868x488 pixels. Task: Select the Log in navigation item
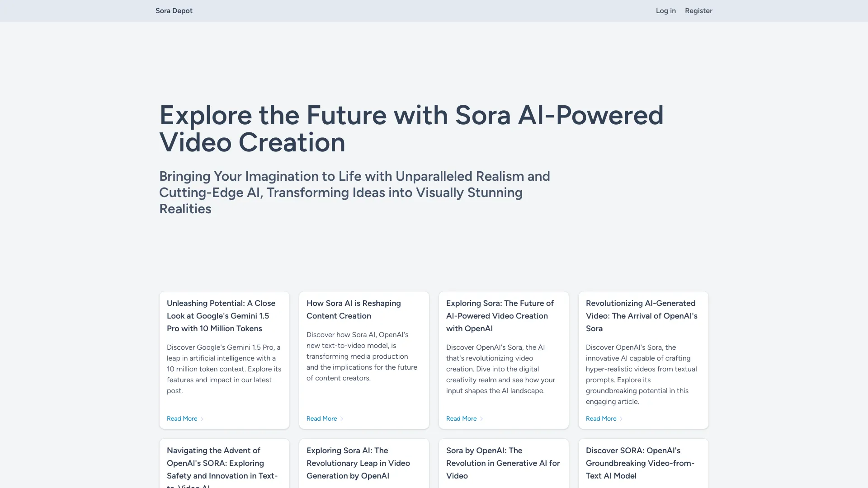pyautogui.click(x=665, y=10)
